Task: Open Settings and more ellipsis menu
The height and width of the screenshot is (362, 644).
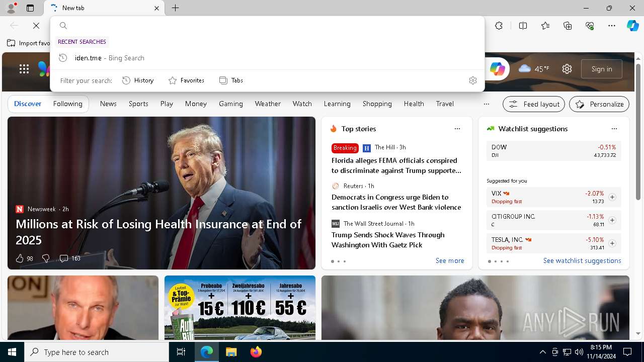Action: pos(612,26)
